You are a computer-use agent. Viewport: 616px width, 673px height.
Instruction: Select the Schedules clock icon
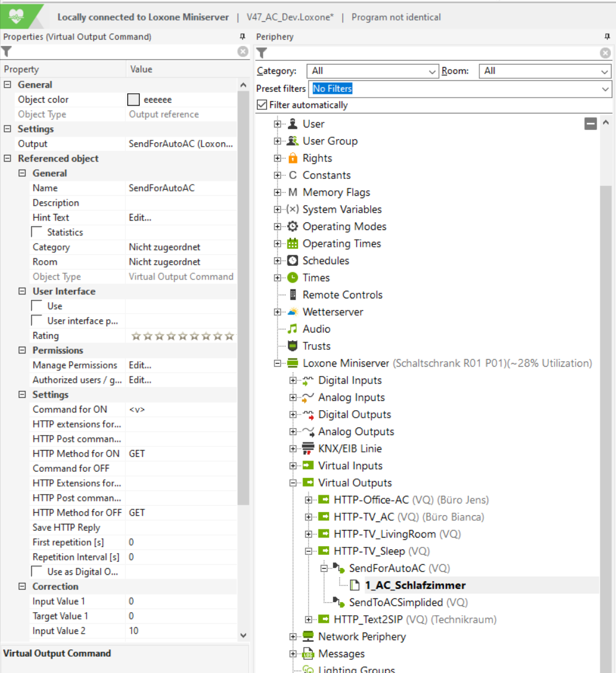pos(292,260)
